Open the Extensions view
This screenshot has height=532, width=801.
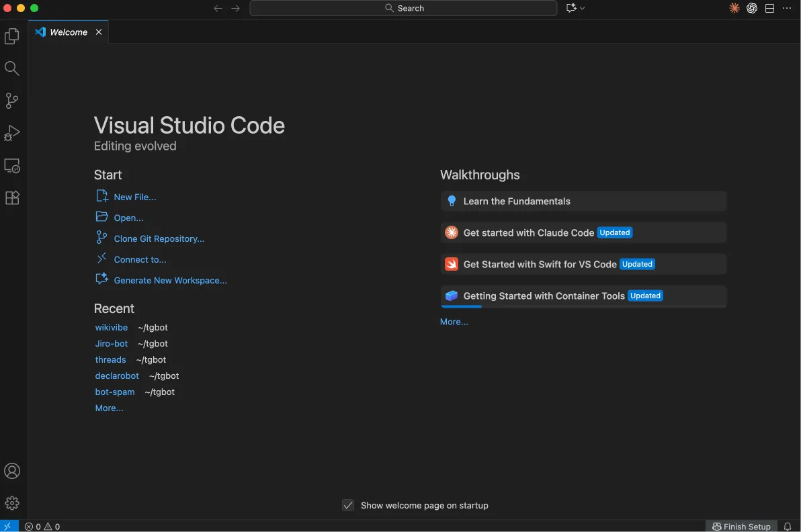click(12, 197)
